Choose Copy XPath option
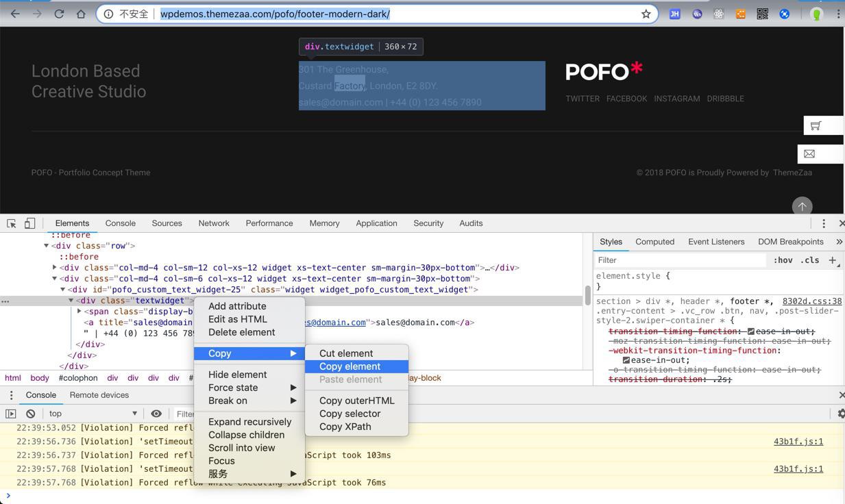Screen dimensions: 845x504 (356, 427)
